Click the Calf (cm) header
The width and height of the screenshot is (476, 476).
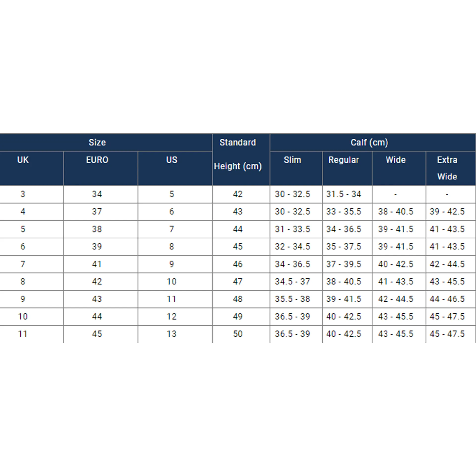(x=369, y=142)
